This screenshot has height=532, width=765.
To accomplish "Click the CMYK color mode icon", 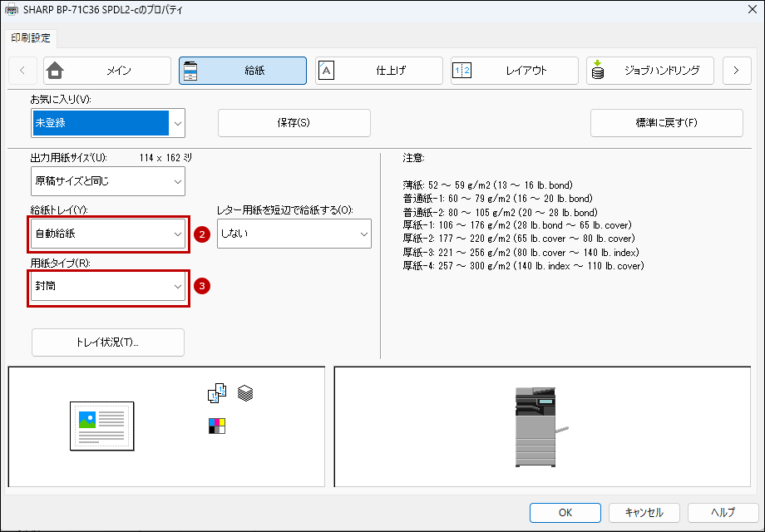I will point(216,426).
